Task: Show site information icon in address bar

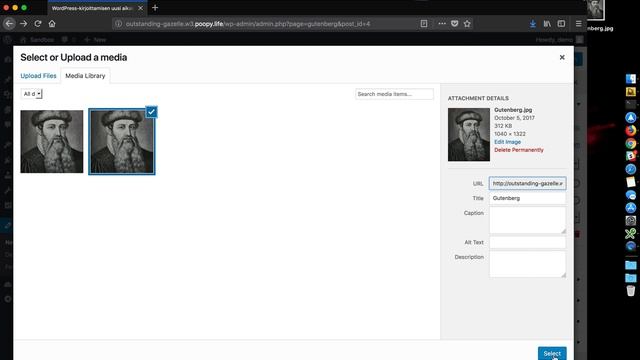Action: click(x=118, y=24)
